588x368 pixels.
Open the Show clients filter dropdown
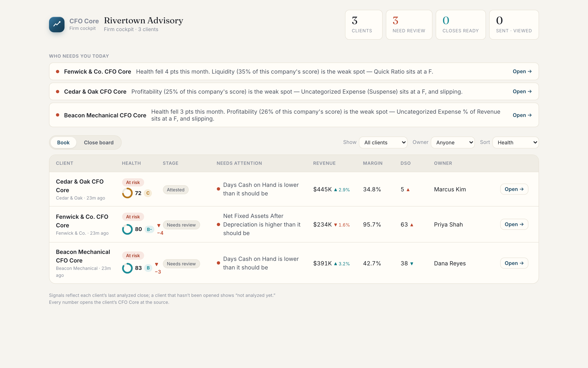383,142
